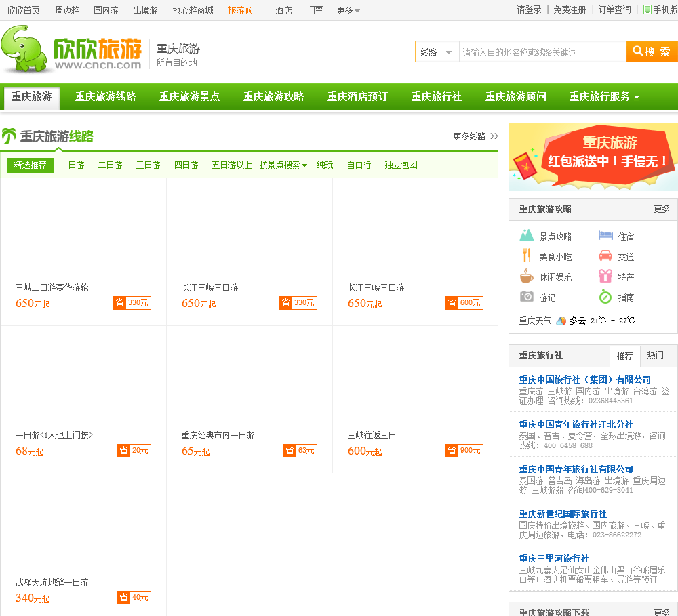Open 重庆旅游线路 in the green navigation bar
The height and width of the screenshot is (616, 678).
pos(106,96)
